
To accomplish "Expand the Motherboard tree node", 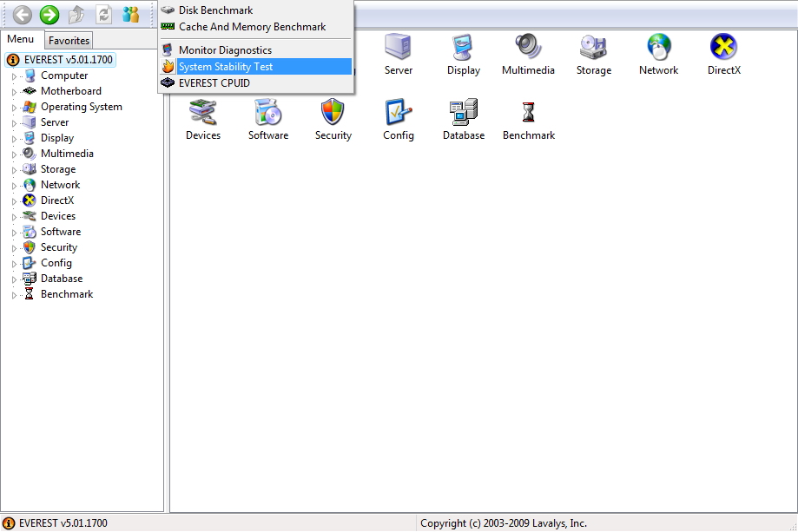I will point(14,93).
